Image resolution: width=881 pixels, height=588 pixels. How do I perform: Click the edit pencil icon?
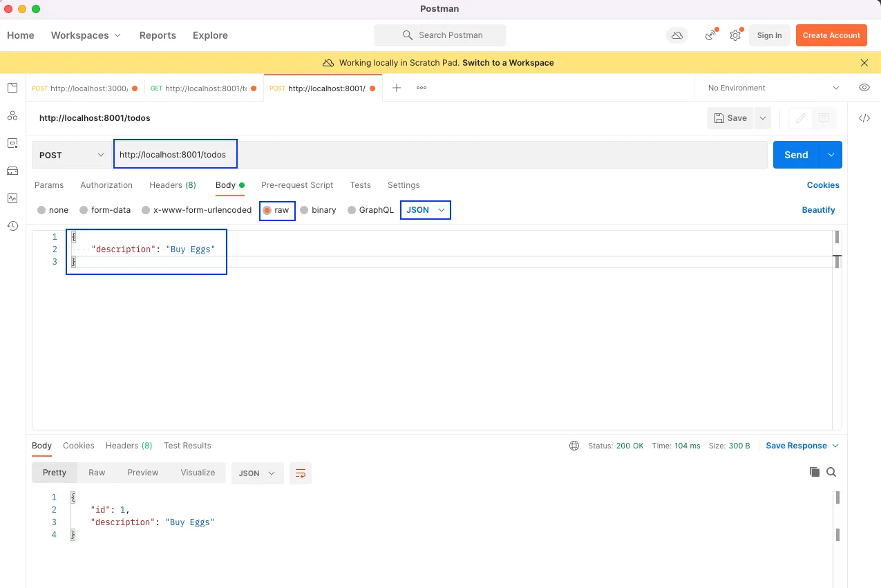coord(801,118)
